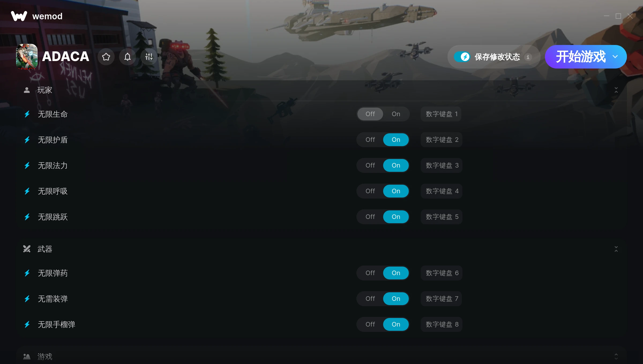The height and width of the screenshot is (364, 643).
Task: Open the dropdown arrow on 开始游戏
Action: tap(615, 57)
